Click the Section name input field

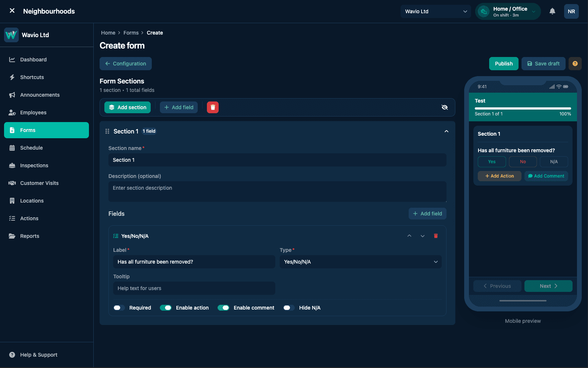coord(277,160)
